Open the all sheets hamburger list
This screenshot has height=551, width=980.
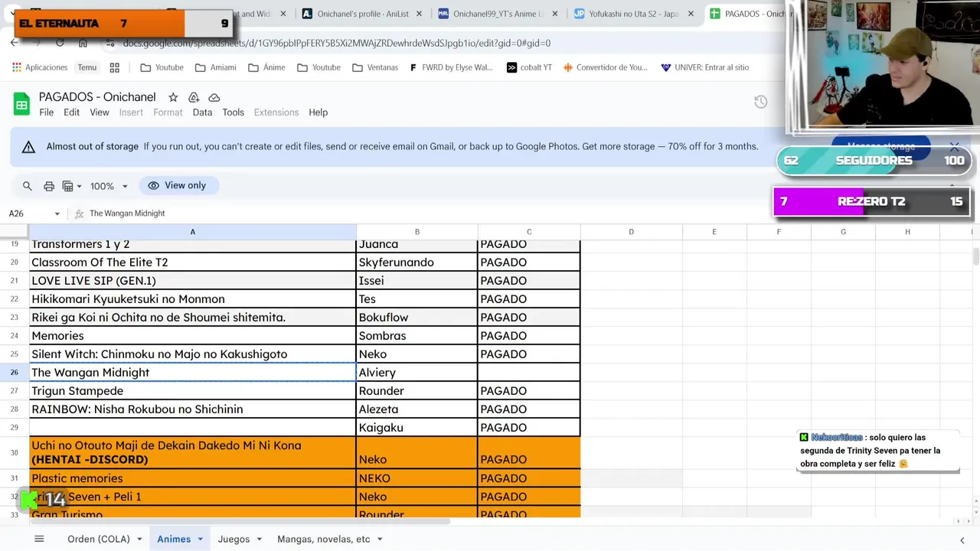(x=39, y=539)
